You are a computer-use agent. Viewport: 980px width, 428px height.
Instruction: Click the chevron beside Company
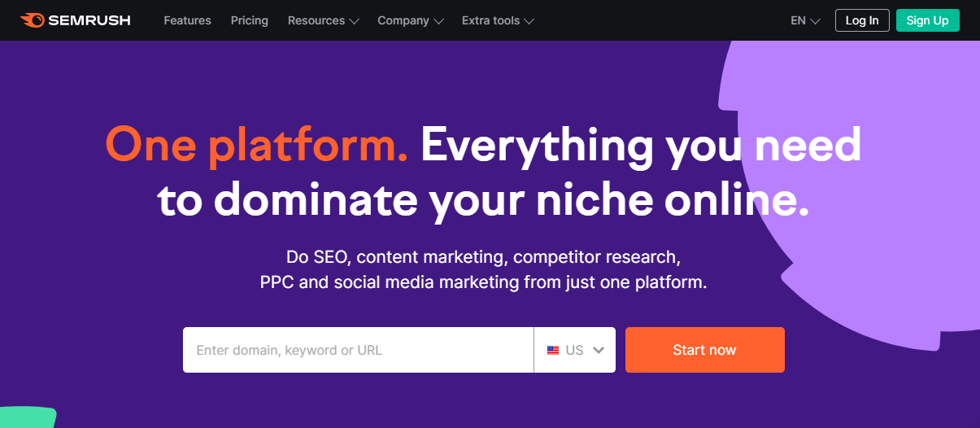pos(439,21)
